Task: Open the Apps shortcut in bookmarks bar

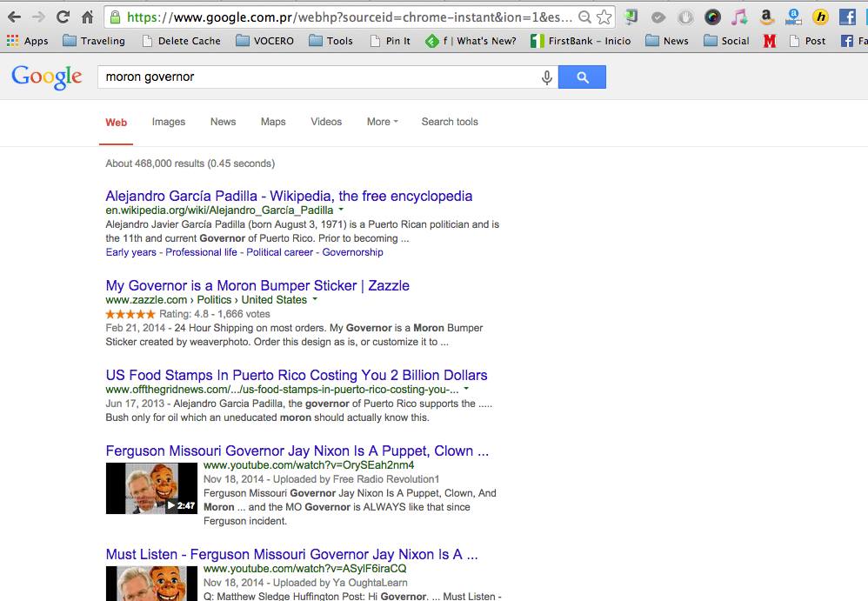Action: (x=27, y=41)
